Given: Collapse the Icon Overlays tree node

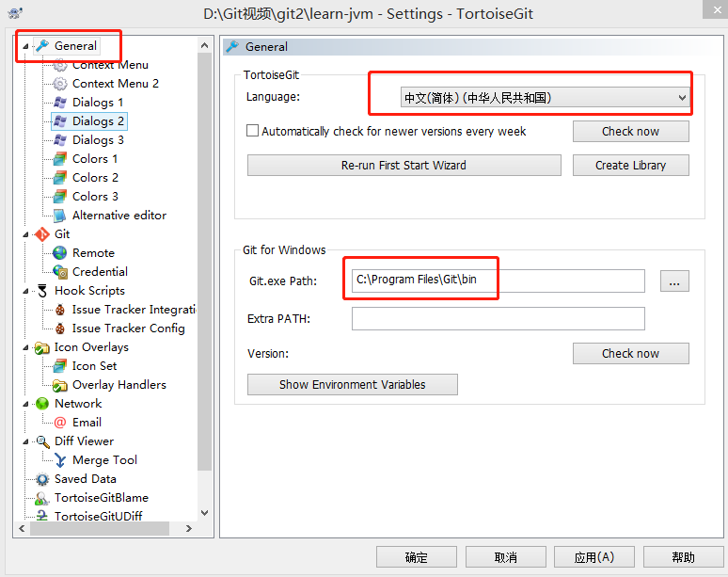Looking at the screenshot, I should (26, 347).
